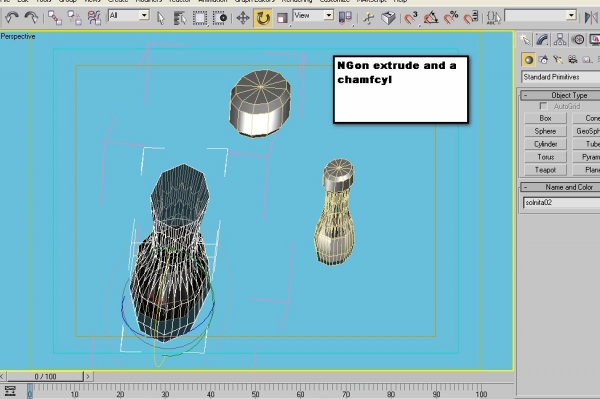Click the Torus primitive button
The height and width of the screenshot is (399, 600).
pyautogui.click(x=545, y=157)
